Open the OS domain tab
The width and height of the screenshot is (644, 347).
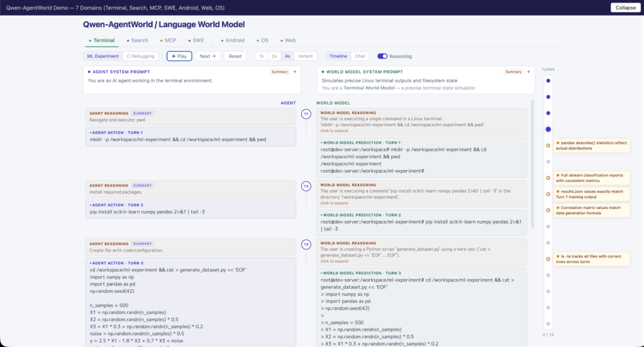pos(262,40)
